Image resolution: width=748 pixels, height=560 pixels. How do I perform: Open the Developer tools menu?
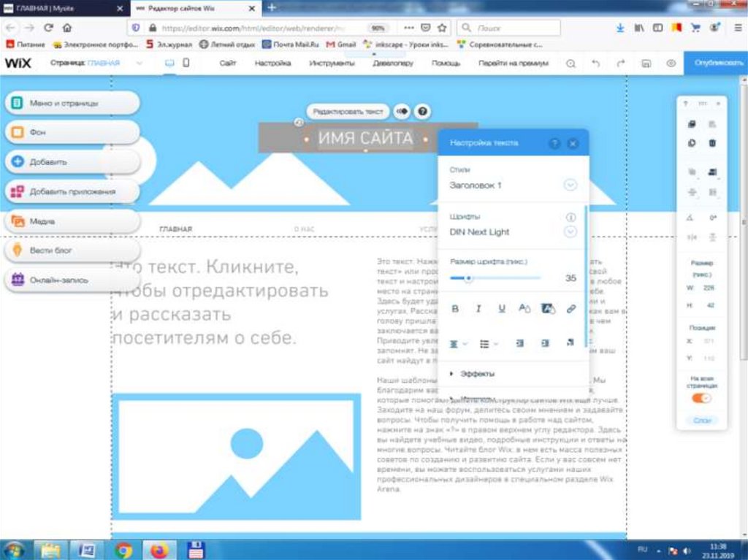tap(393, 63)
